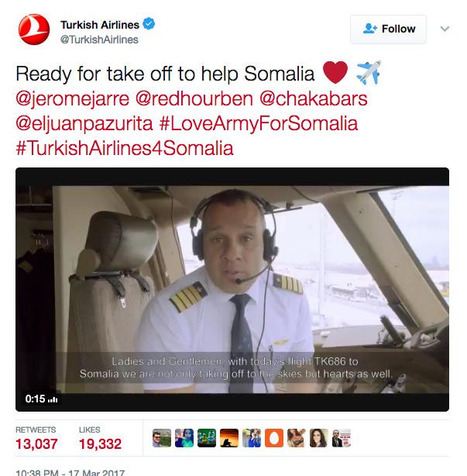
Task: Click the blue verified badge
Action: (x=149, y=24)
